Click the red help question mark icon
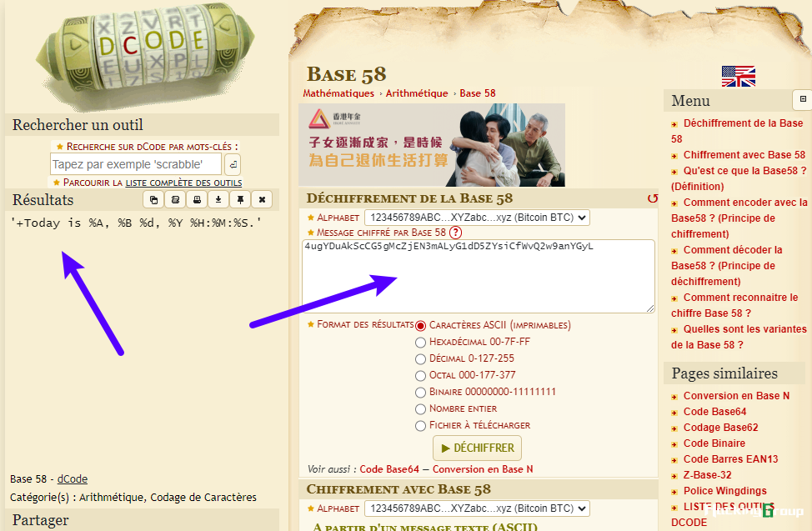The height and width of the screenshot is (531, 812). tap(455, 233)
